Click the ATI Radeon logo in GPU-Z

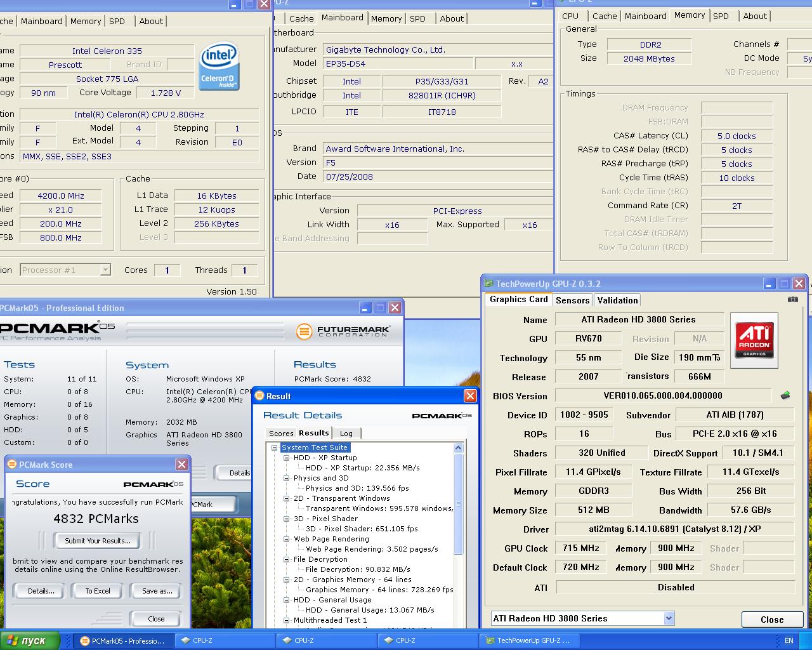tap(754, 340)
